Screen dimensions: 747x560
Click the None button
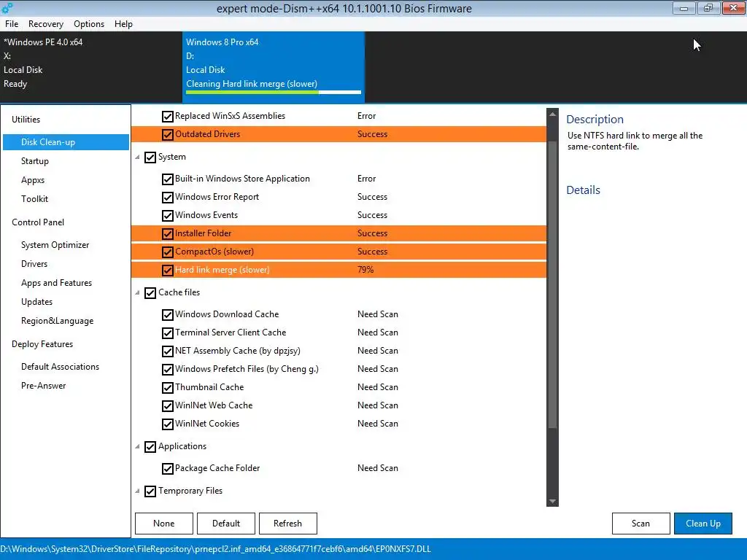click(164, 524)
